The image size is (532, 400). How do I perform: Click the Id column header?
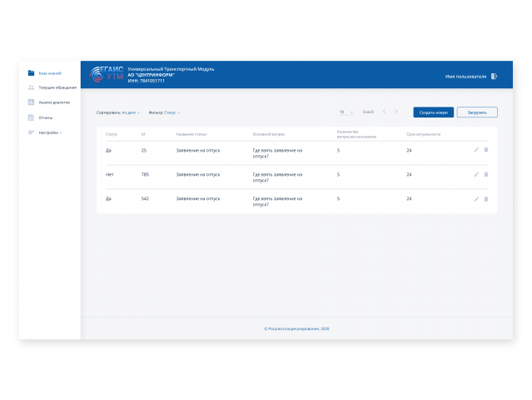tap(143, 134)
